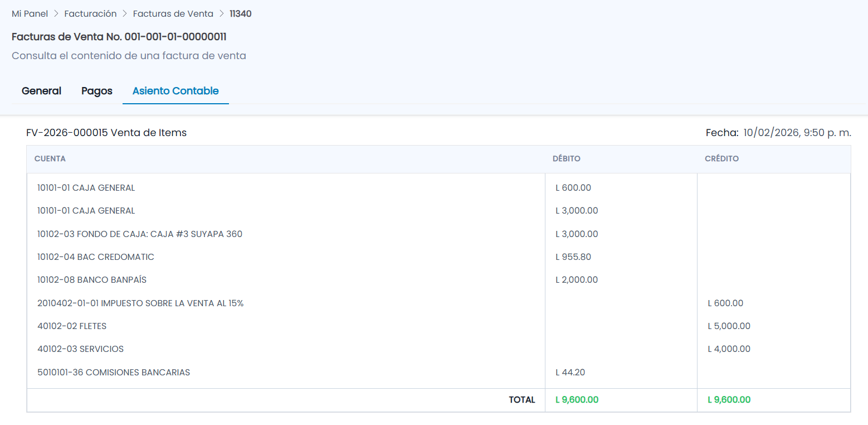Select account 40102-03 SERVICIOS

[x=80, y=349]
